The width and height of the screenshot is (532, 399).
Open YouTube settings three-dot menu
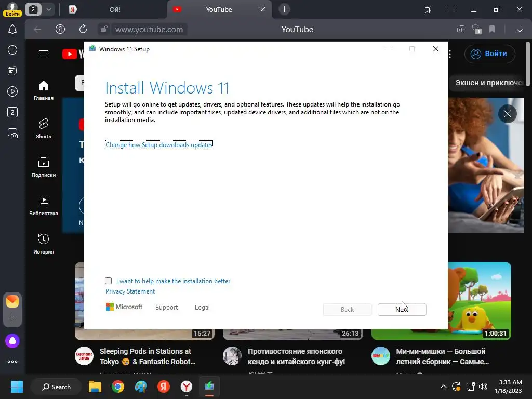(x=450, y=54)
